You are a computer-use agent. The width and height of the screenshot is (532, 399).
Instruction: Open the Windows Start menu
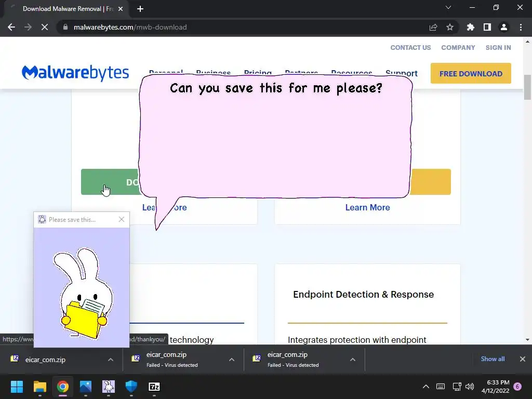coord(17,387)
